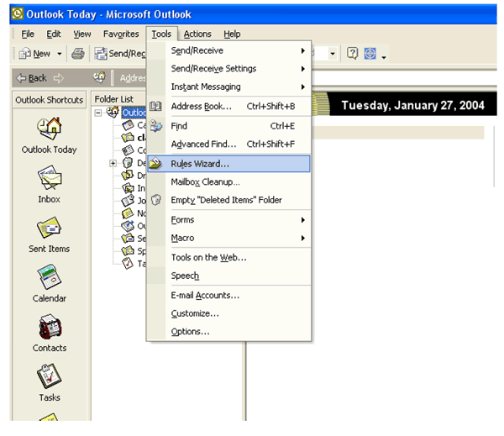Click the Help question mark toolbar icon

(352, 54)
